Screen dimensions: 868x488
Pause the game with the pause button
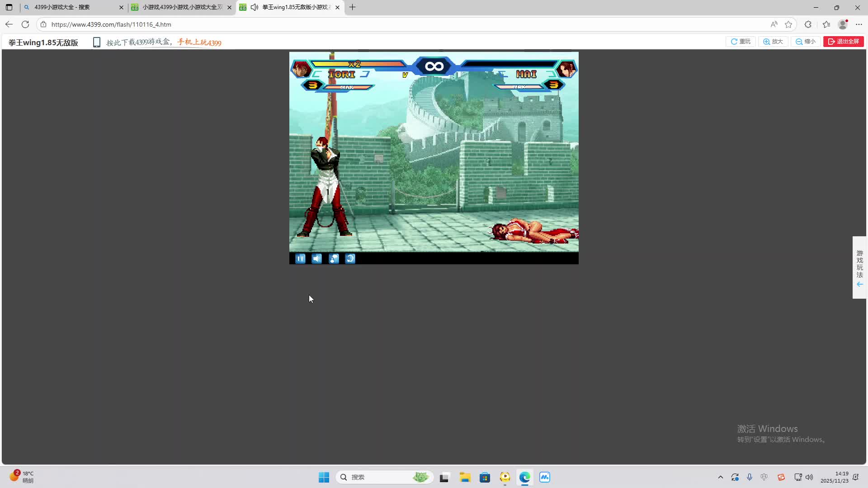tap(300, 258)
